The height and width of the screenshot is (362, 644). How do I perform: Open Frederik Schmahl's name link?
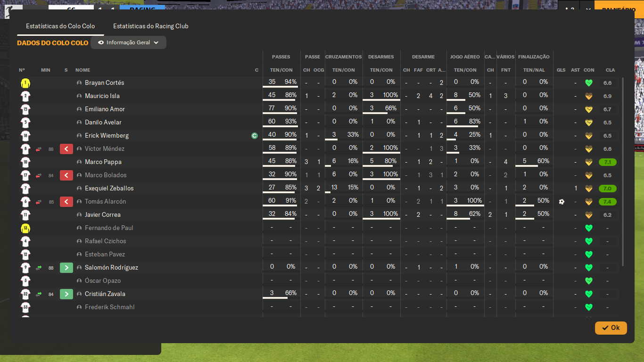[x=110, y=307]
